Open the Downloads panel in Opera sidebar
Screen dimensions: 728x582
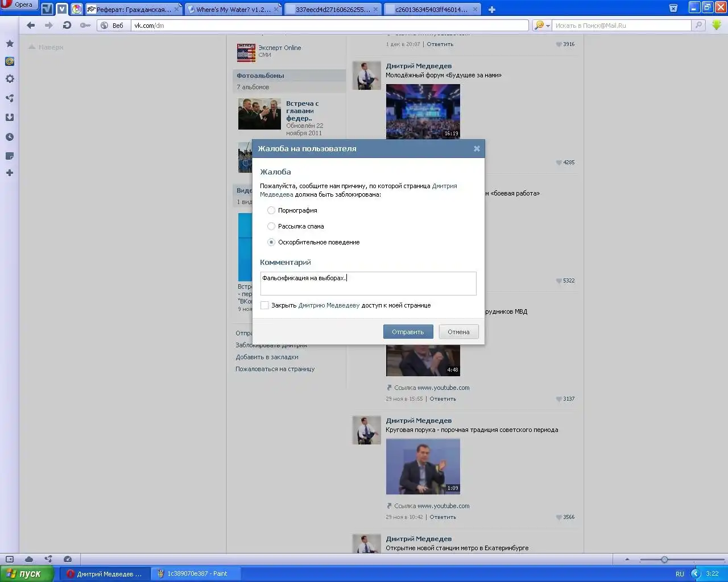10,118
